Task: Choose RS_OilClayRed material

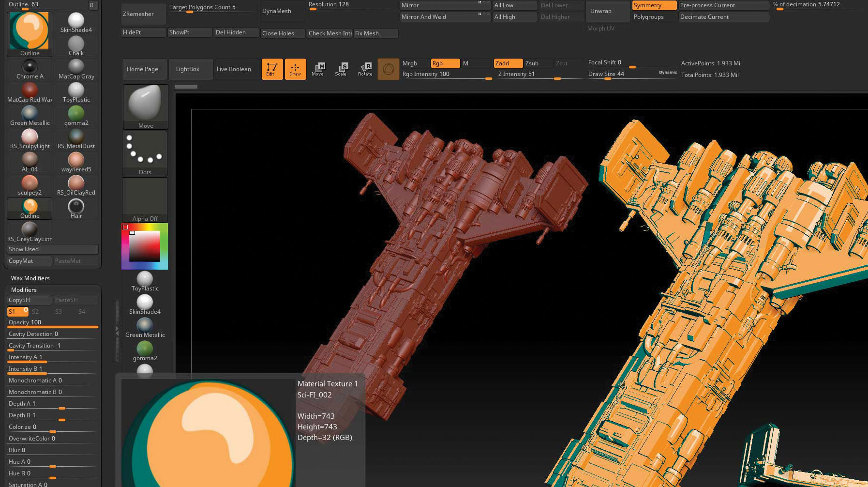Action: pyautogui.click(x=76, y=185)
